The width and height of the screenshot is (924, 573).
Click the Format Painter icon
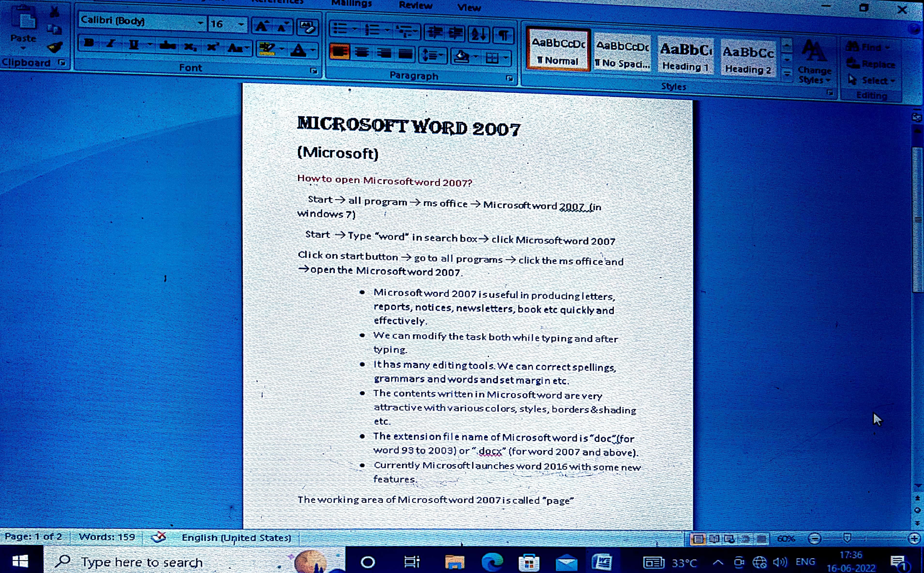pos(55,48)
